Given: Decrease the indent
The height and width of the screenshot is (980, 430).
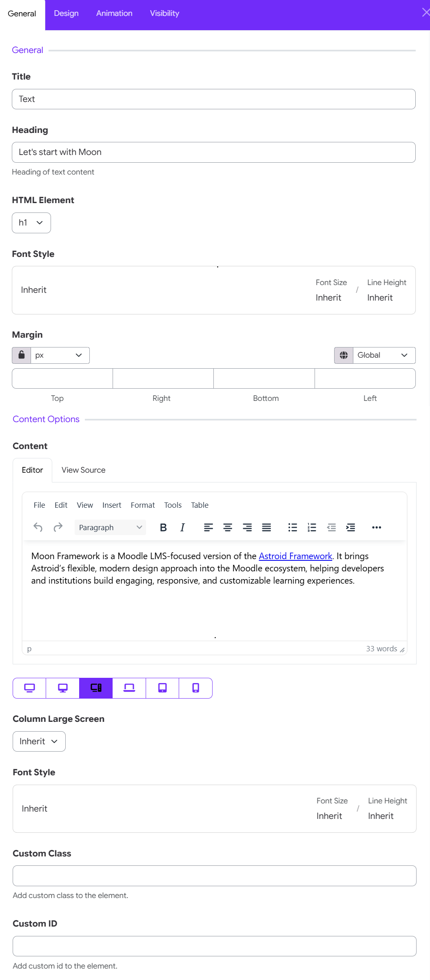Looking at the screenshot, I should (331, 527).
